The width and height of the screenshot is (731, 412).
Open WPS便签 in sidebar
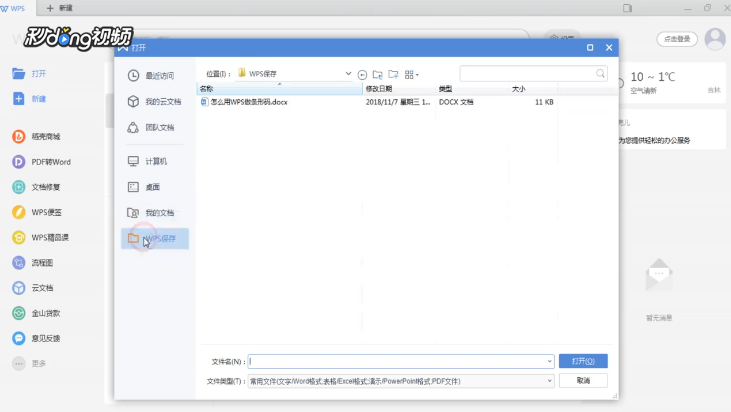tap(37, 212)
